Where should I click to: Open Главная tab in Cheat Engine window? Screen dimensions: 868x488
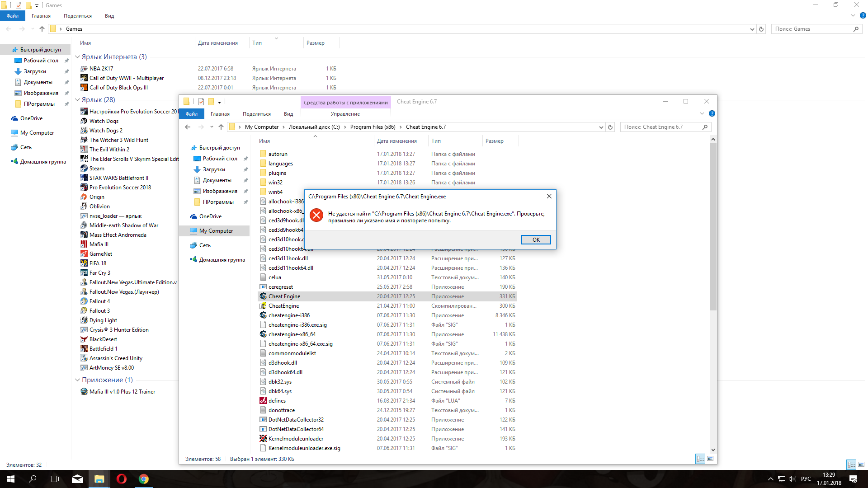coord(220,114)
